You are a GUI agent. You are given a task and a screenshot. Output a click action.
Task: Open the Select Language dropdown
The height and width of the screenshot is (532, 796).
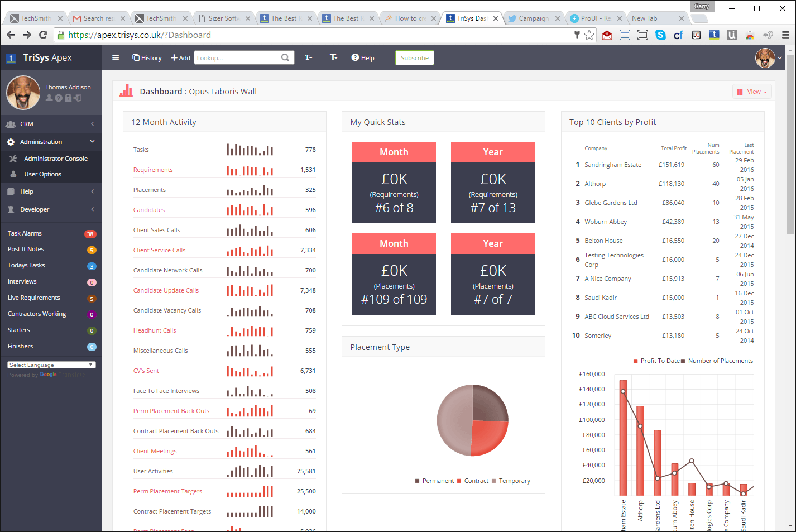(x=51, y=365)
